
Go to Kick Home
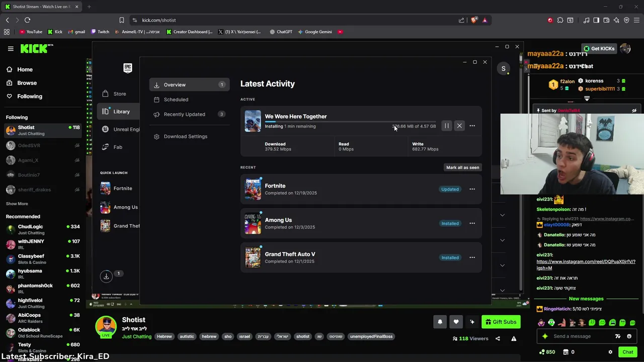tap(20, 69)
